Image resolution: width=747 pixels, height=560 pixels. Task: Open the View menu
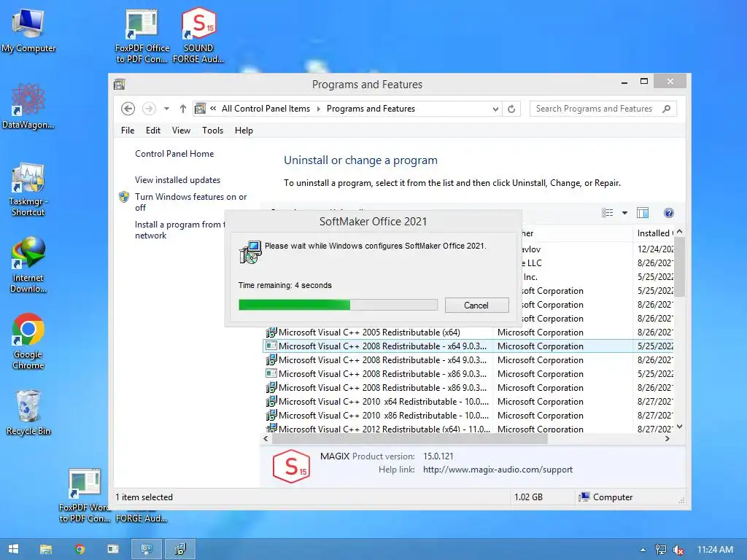pos(181,131)
